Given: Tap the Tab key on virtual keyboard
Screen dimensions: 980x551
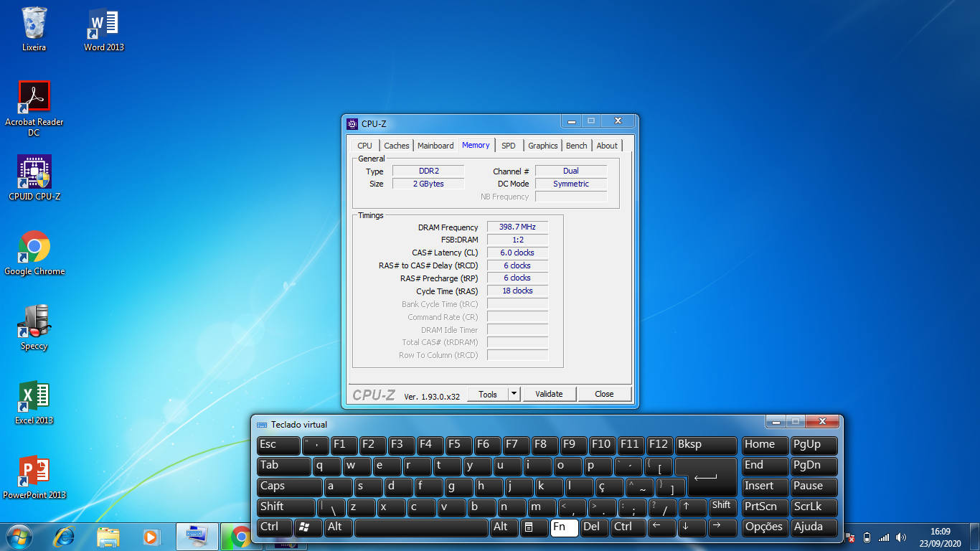Looking at the screenshot, I should (284, 466).
